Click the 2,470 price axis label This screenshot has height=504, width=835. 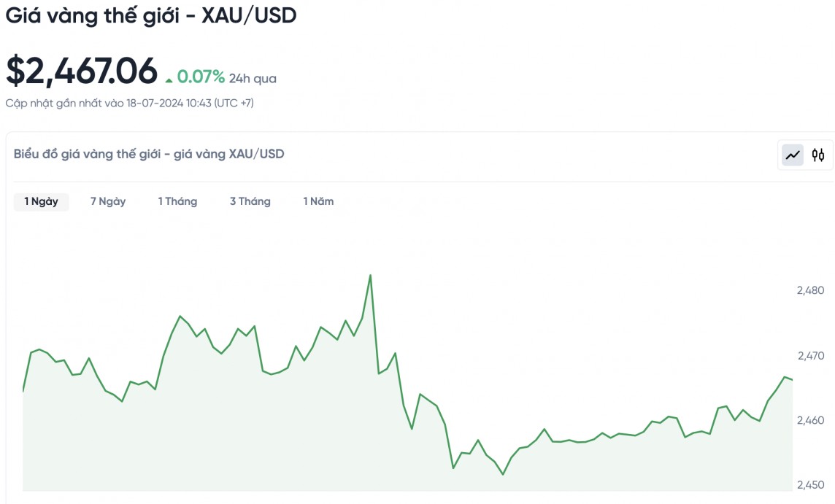point(810,356)
